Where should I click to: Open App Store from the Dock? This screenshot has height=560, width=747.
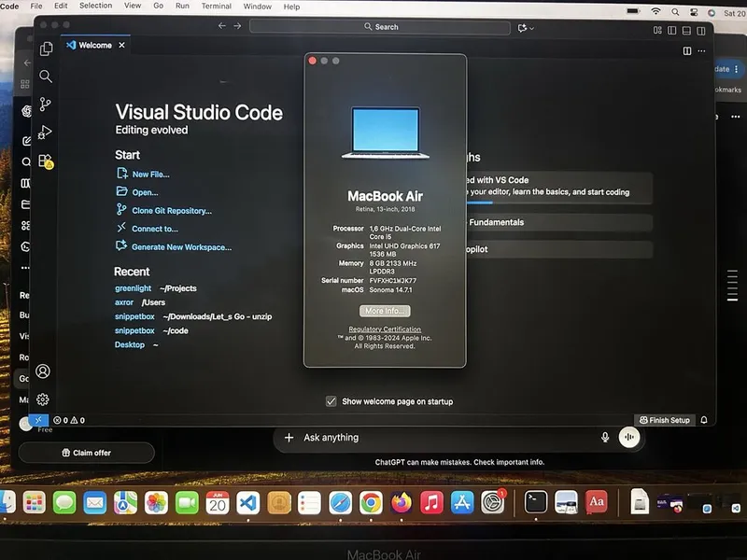(462, 502)
